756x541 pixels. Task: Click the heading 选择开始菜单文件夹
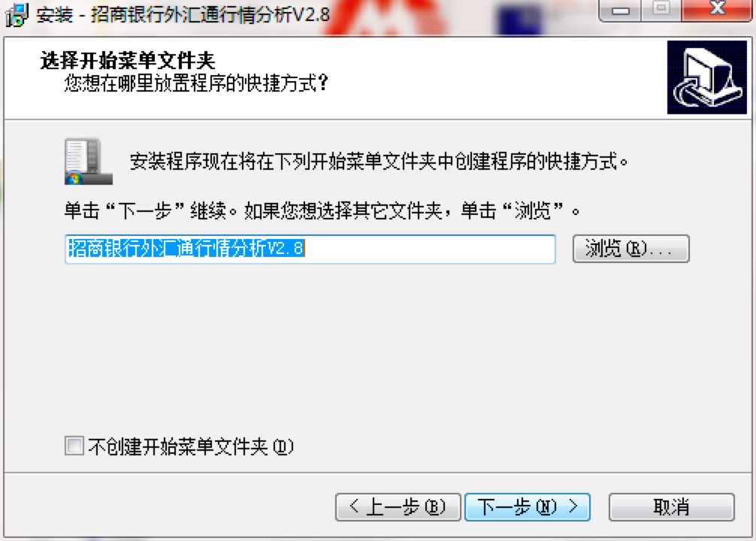coord(128,60)
